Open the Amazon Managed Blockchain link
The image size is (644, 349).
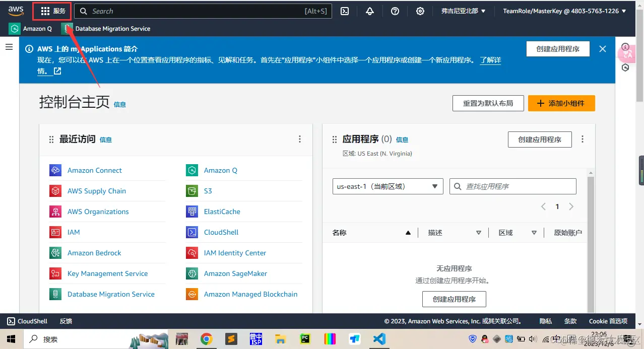[x=250, y=294]
